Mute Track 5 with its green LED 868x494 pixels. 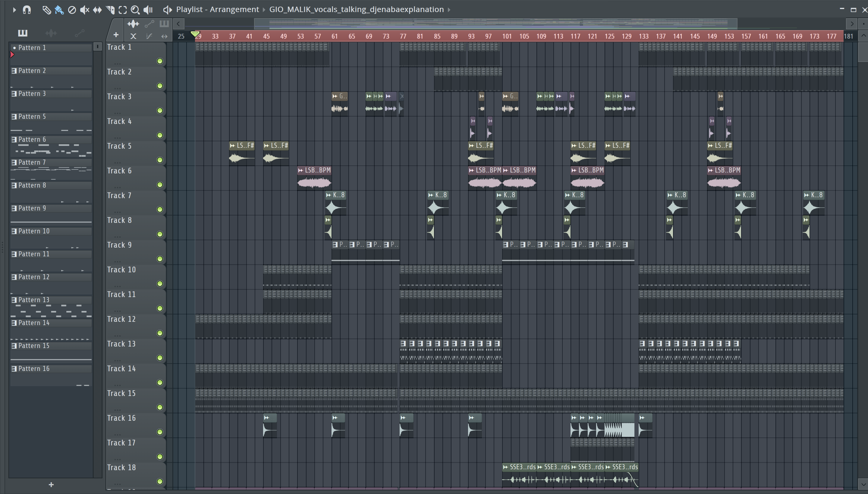(160, 160)
